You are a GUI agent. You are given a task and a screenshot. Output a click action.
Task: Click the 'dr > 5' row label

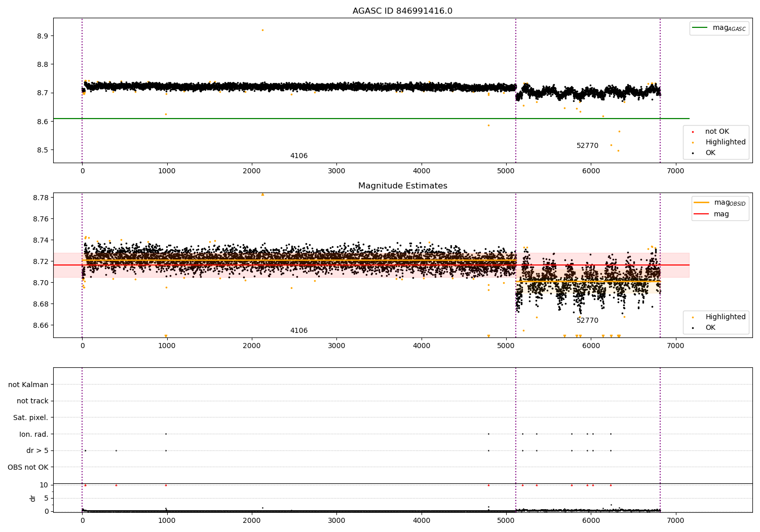[37, 451]
